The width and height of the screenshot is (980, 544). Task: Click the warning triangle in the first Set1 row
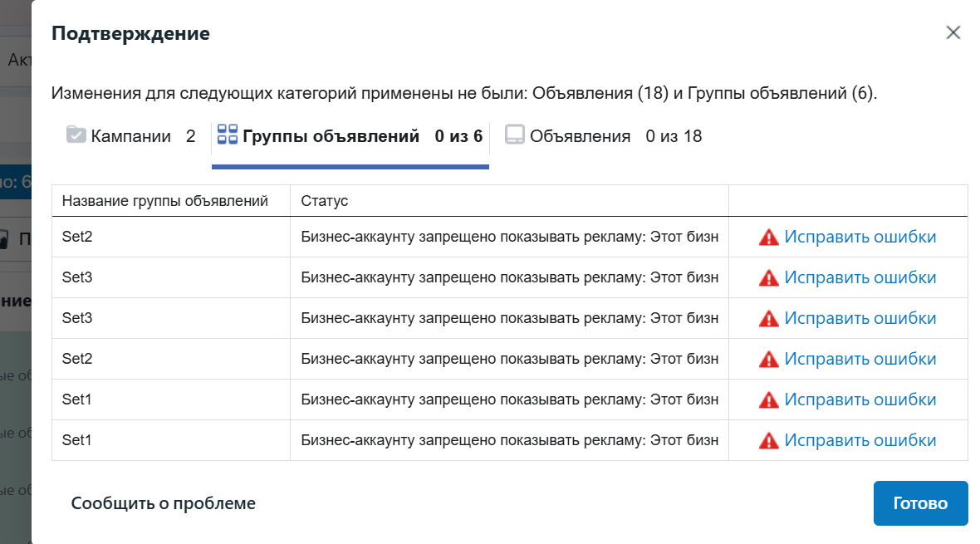pos(768,400)
